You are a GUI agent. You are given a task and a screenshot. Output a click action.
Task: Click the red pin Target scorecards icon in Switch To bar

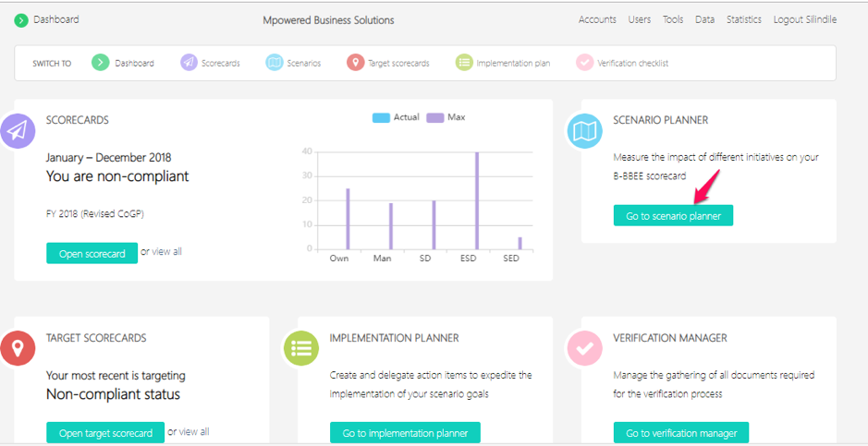(355, 63)
